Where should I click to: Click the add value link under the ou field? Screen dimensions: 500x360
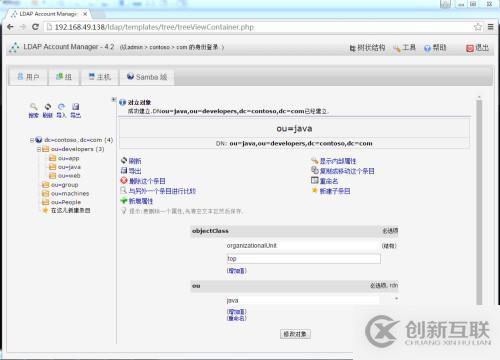[236, 312]
